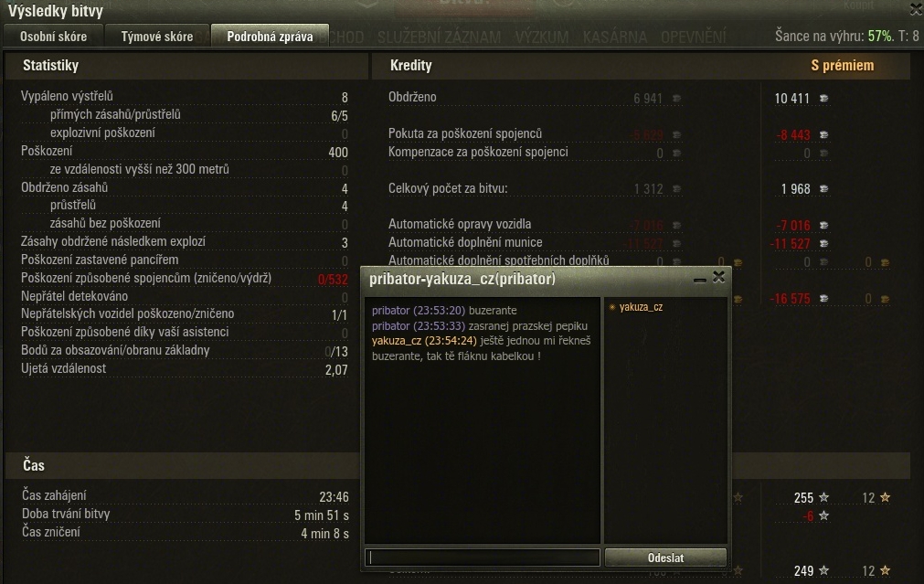This screenshot has width=924, height=584.
Task: Close the pribator-yakuza_cz chat window
Action: (718, 278)
